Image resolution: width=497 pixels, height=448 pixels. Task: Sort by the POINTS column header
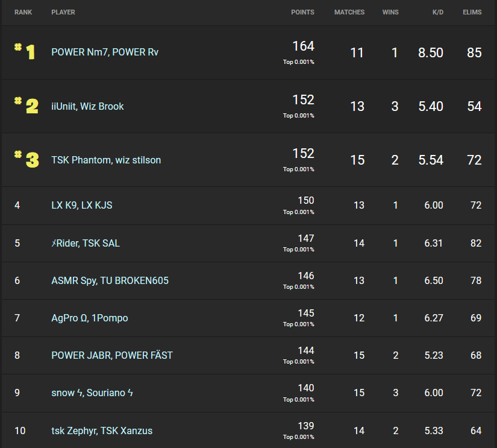[x=302, y=12]
